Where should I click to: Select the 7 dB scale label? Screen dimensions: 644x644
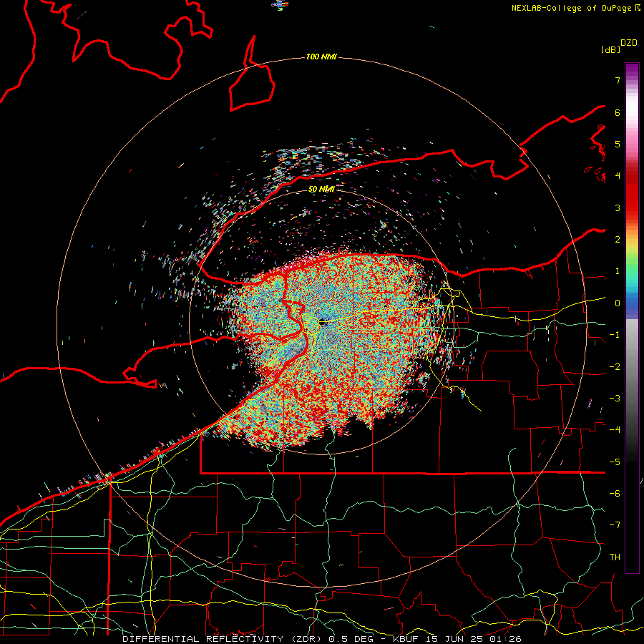(x=618, y=80)
